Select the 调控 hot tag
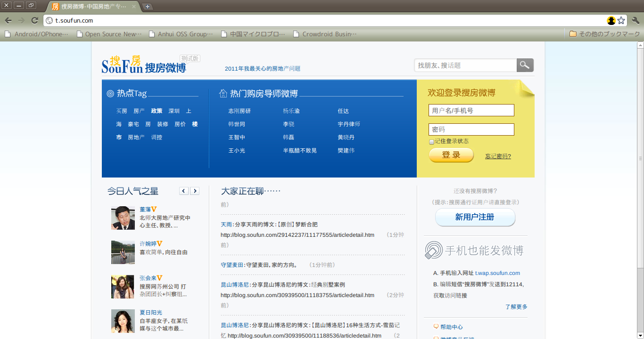 (157, 137)
